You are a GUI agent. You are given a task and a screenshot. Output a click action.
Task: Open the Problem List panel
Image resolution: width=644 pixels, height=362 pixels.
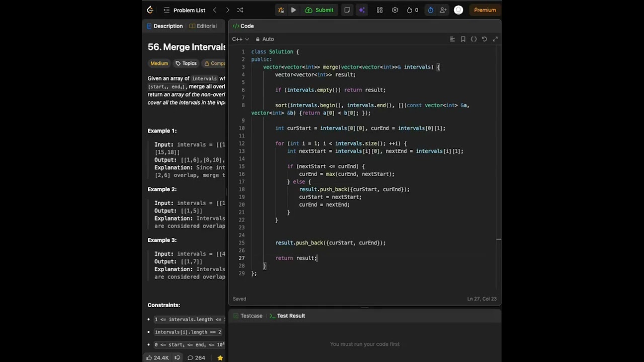point(184,10)
